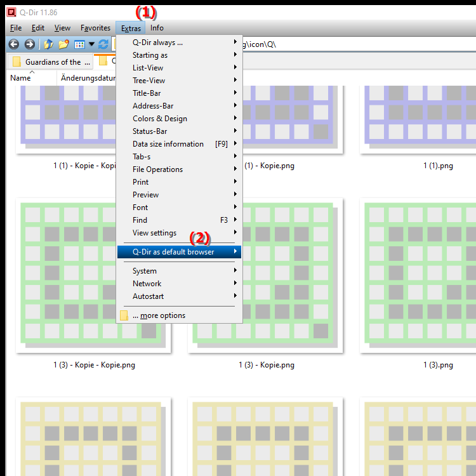Open the System submenu
Image resolution: width=476 pixels, height=476 pixels.
tap(179, 271)
